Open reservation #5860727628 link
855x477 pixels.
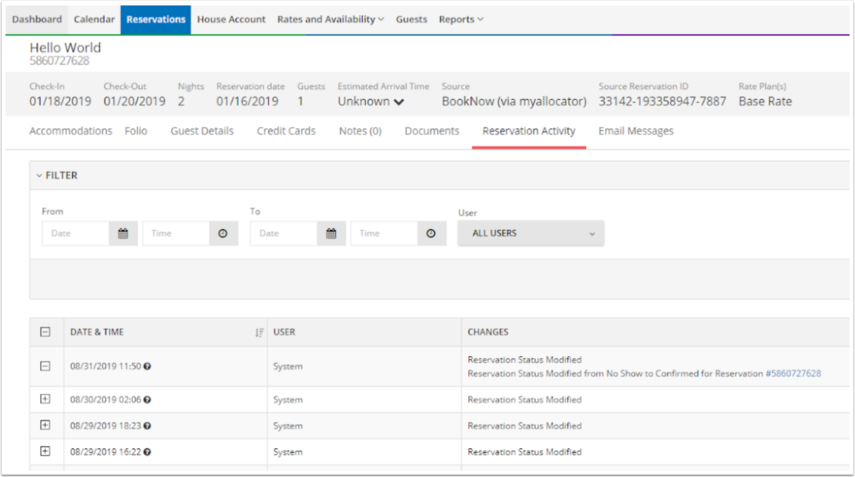[x=793, y=373]
